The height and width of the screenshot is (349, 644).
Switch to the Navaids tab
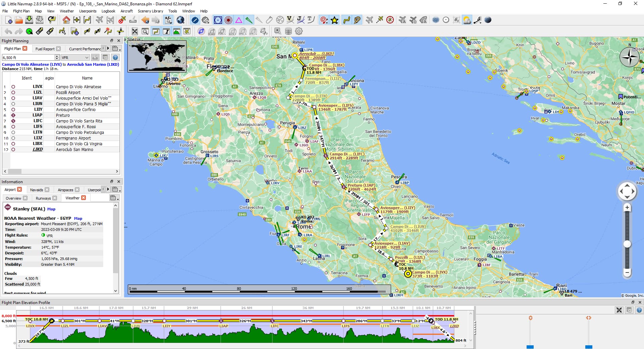(37, 190)
